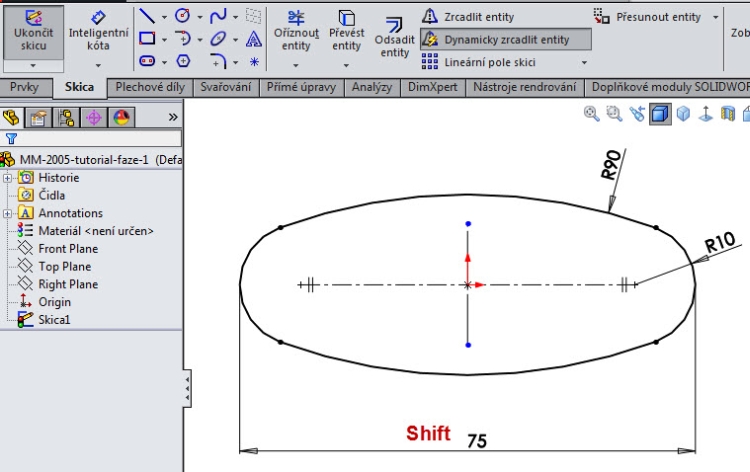Select the Polygon sketch tool

[183, 61]
